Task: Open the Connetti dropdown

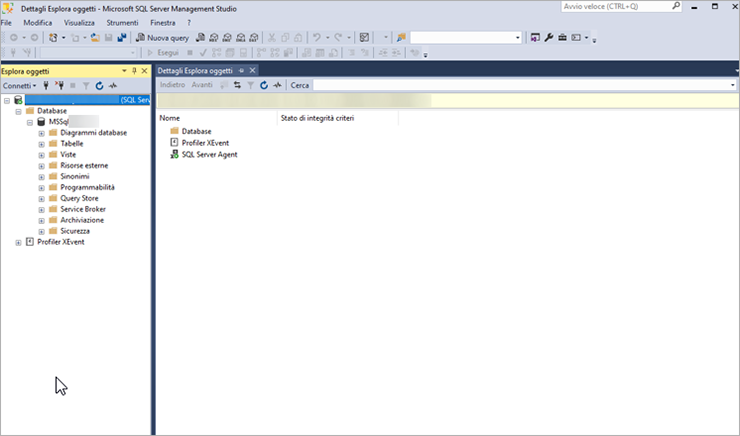Action: click(x=19, y=85)
